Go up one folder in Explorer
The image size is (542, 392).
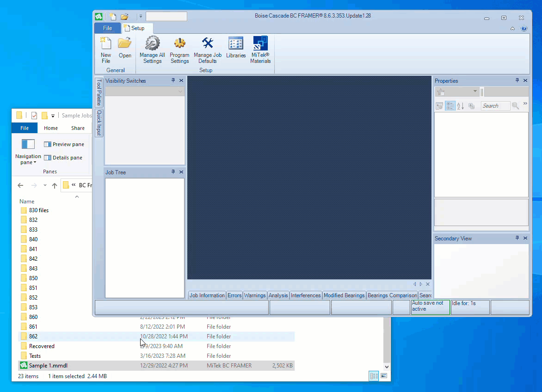tap(54, 185)
